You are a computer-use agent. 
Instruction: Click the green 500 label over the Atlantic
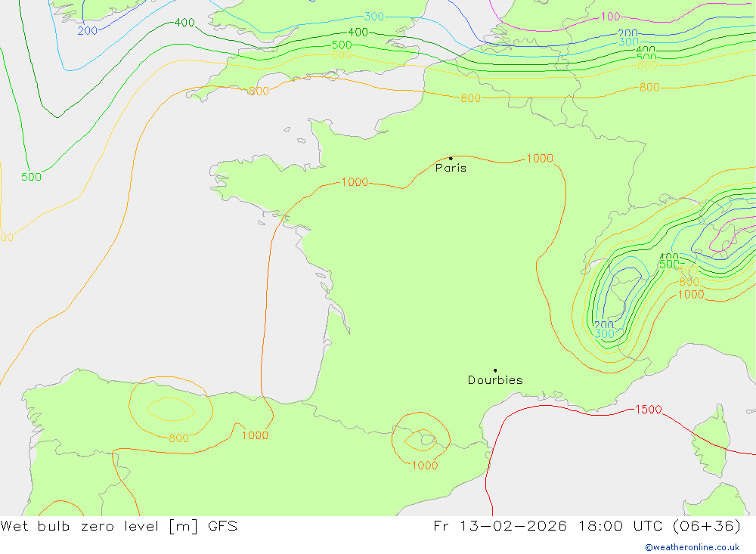(x=31, y=177)
